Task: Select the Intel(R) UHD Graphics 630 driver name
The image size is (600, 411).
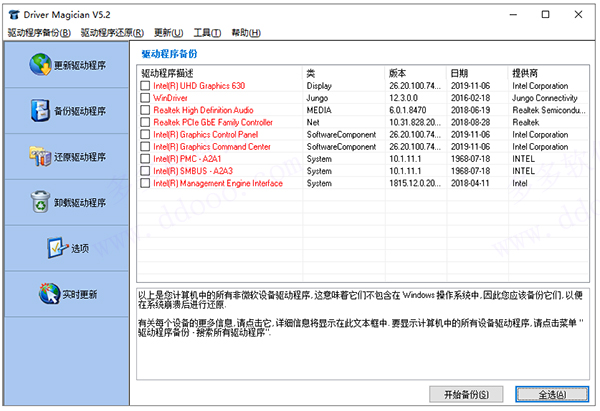Action: [199, 85]
